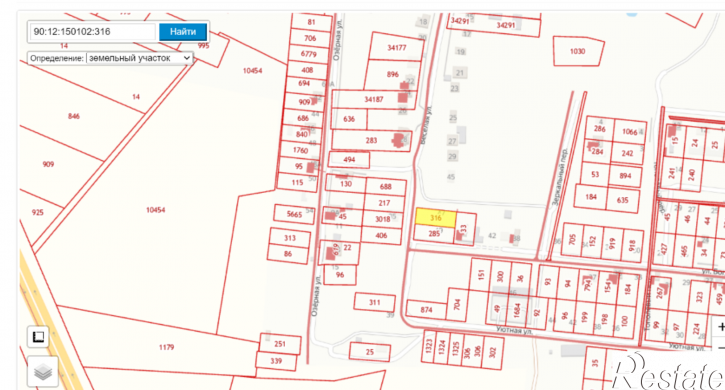Click the Restate watermark logo

tap(668, 371)
